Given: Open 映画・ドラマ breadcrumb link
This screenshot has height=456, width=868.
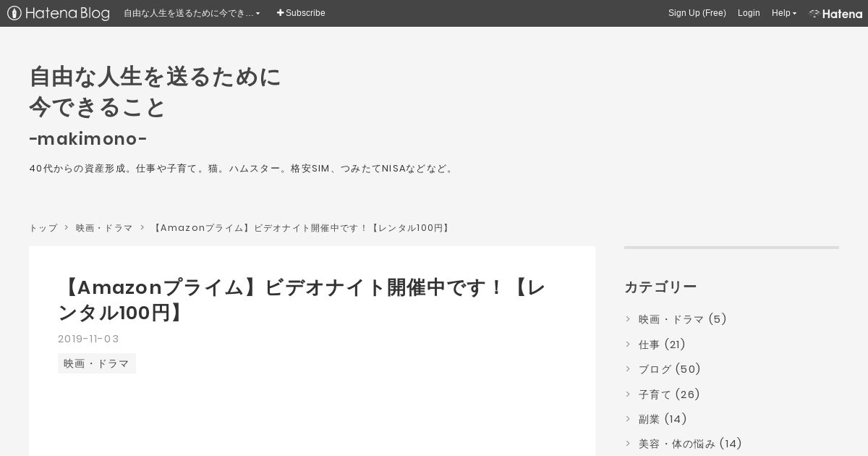Looking at the screenshot, I should point(104,228).
